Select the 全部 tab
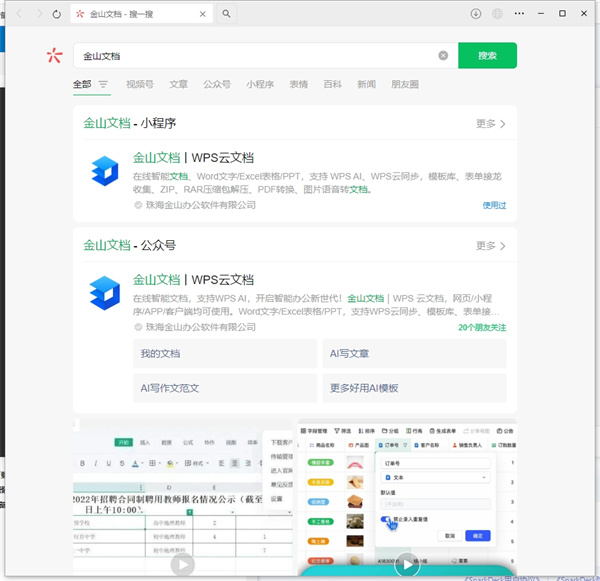Image resolution: width=600 pixels, height=581 pixels. [x=82, y=84]
